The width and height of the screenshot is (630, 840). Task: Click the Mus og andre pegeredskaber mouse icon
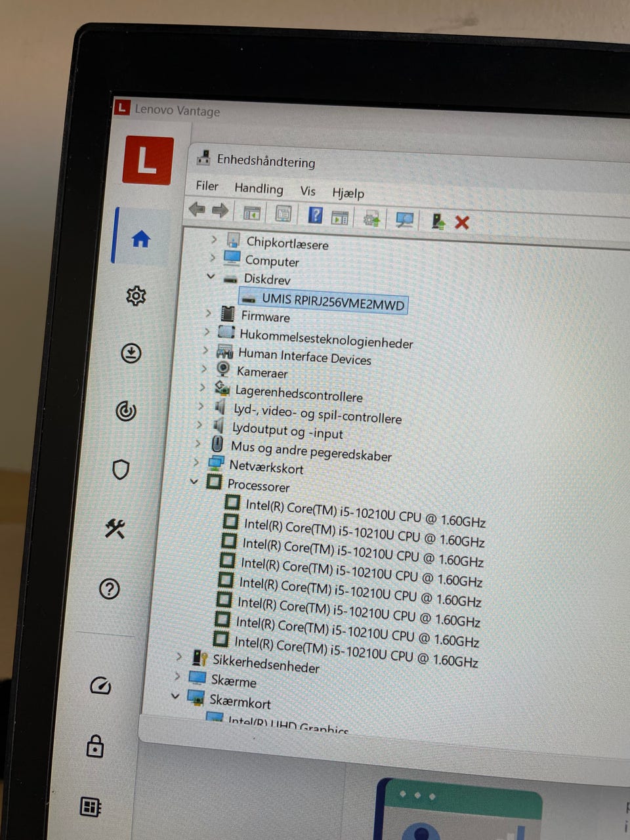(217, 444)
